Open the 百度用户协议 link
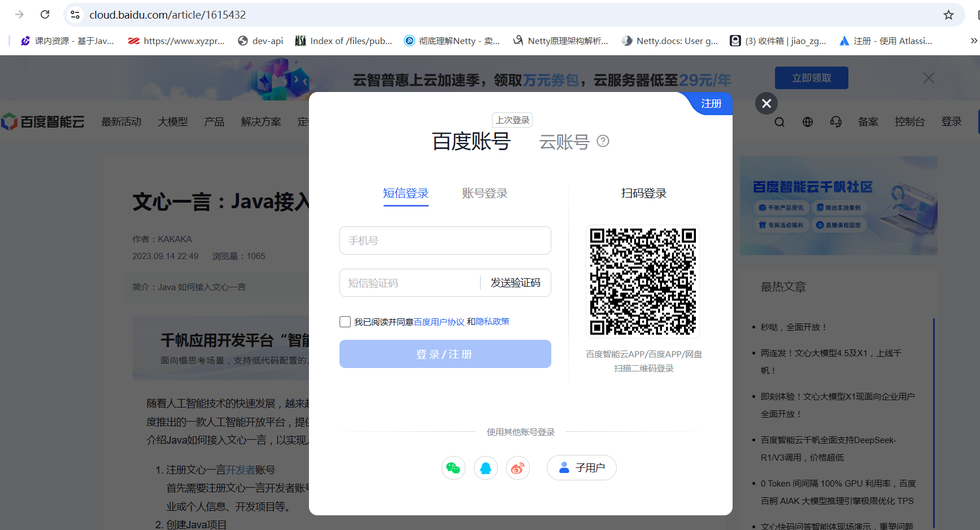Screen dimensions: 980x530 439,322
